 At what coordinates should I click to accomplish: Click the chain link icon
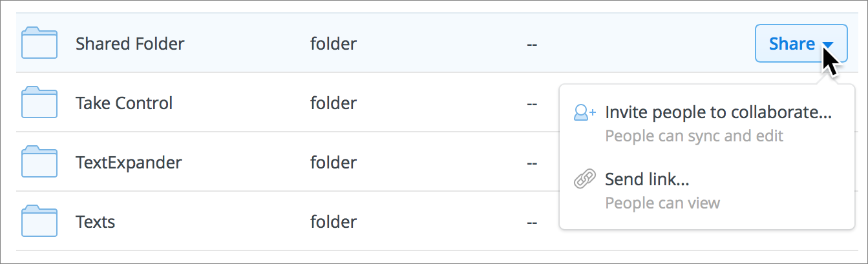585,179
